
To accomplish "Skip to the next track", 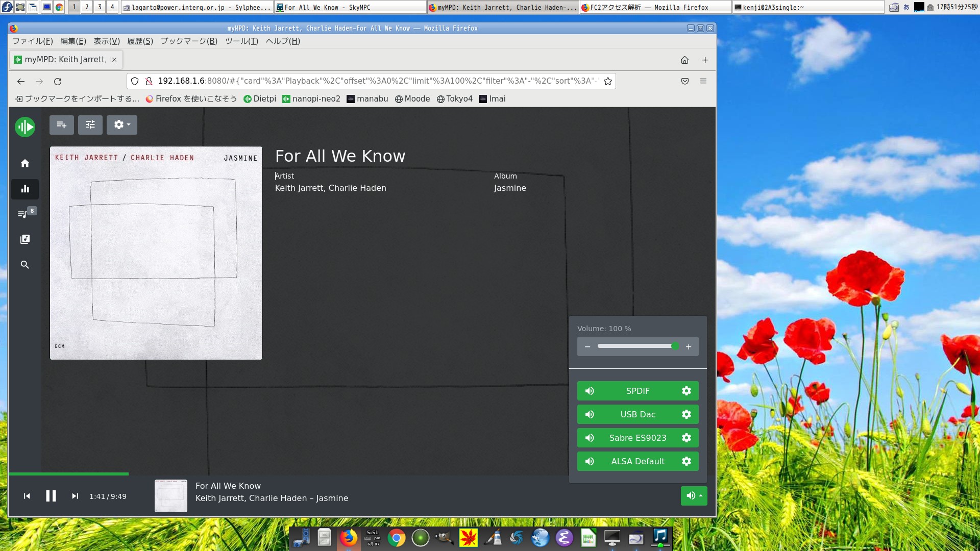I will (x=75, y=496).
